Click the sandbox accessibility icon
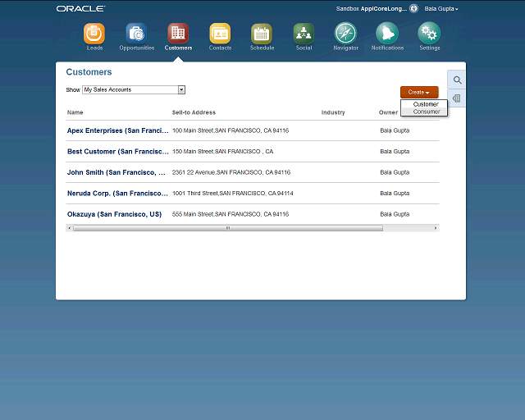The width and height of the screenshot is (525, 420). (413, 9)
